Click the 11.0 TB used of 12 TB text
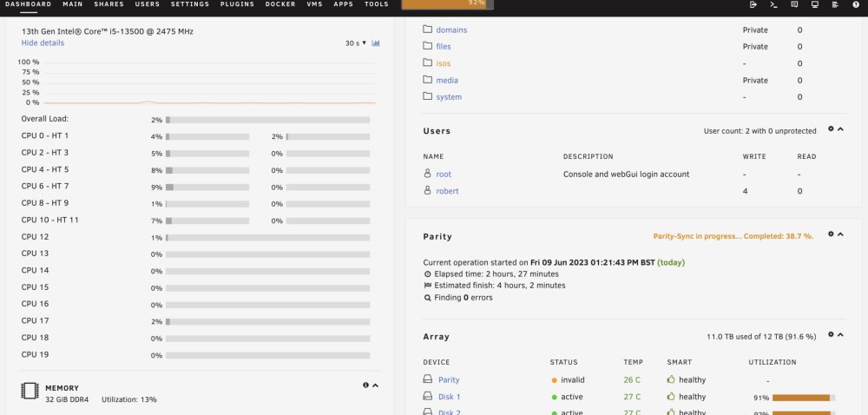This screenshot has height=415, width=868. click(761, 336)
